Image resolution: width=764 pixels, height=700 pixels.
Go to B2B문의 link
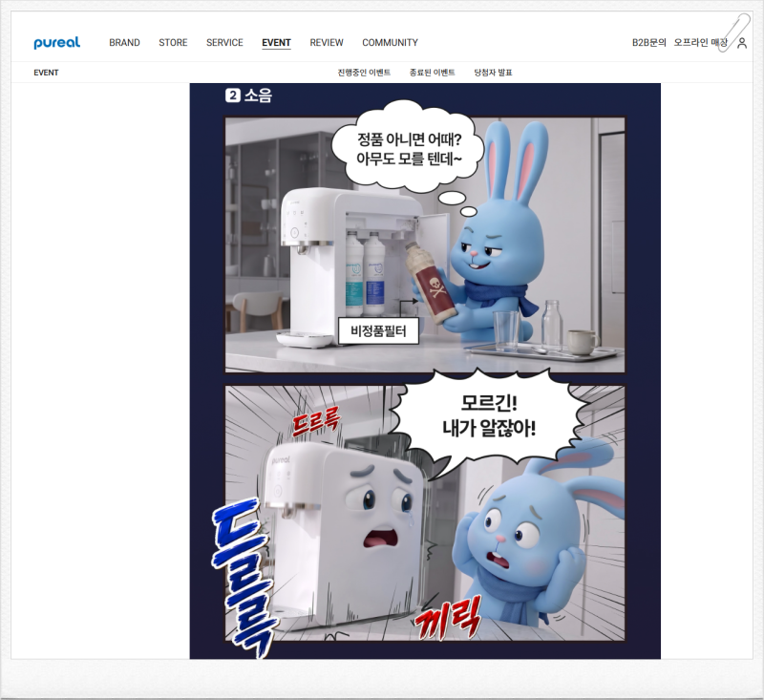pos(649,43)
